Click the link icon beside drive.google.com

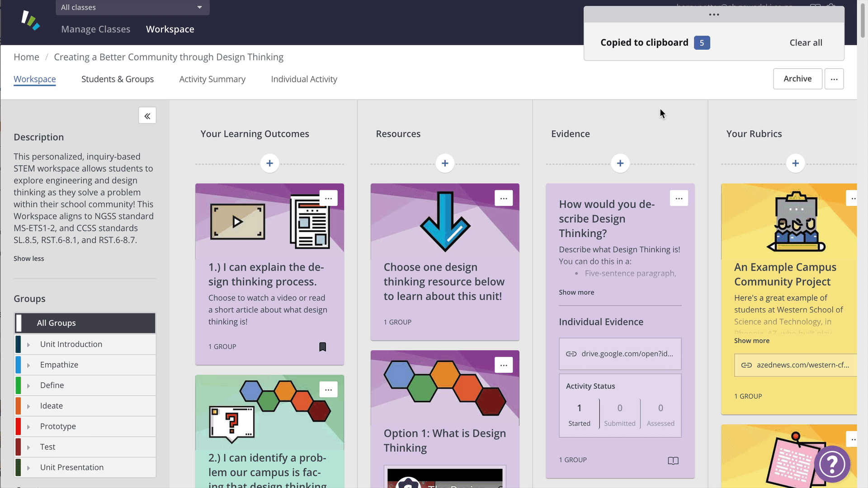click(571, 354)
